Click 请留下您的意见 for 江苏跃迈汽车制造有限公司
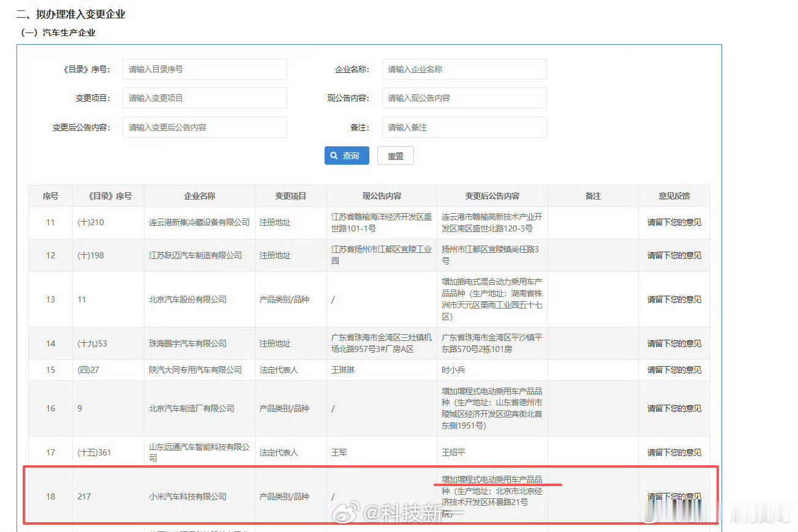Image resolution: width=798 pixels, height=532 pixels. pyautogui.click(x=674, y=255)
